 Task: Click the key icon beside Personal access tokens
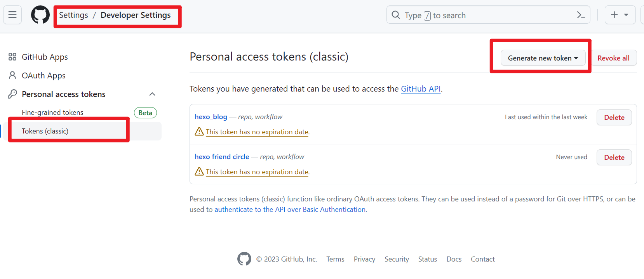[12, 94]
